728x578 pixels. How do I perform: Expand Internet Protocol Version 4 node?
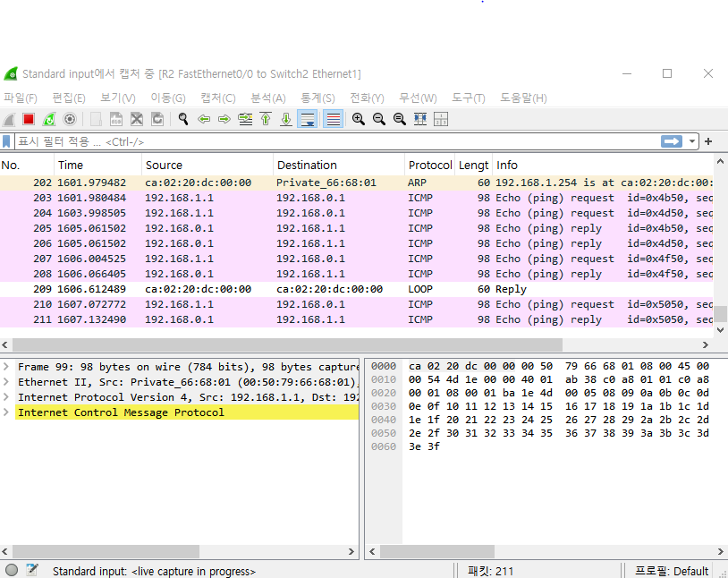pyautogui.click(x=6, y=397)
